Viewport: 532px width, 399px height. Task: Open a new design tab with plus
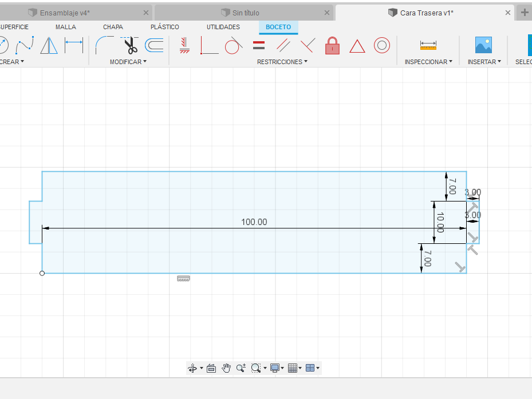pyautogui.click(x=525, y=13)
